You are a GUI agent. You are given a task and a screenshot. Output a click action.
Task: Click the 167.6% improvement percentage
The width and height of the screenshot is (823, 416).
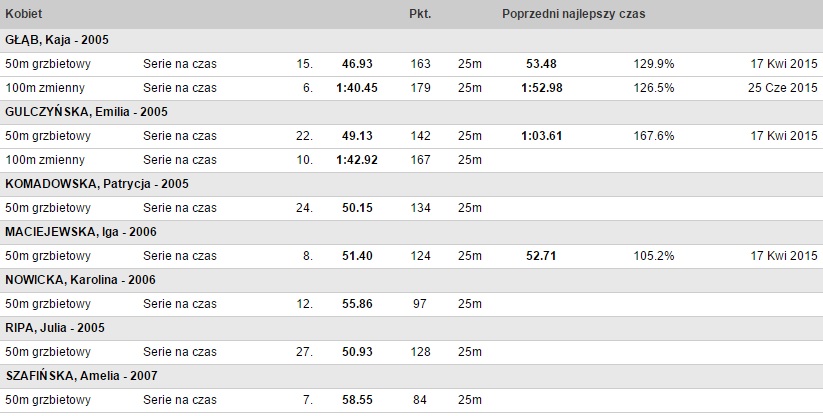pyautogui.click(x=654, y=136)
